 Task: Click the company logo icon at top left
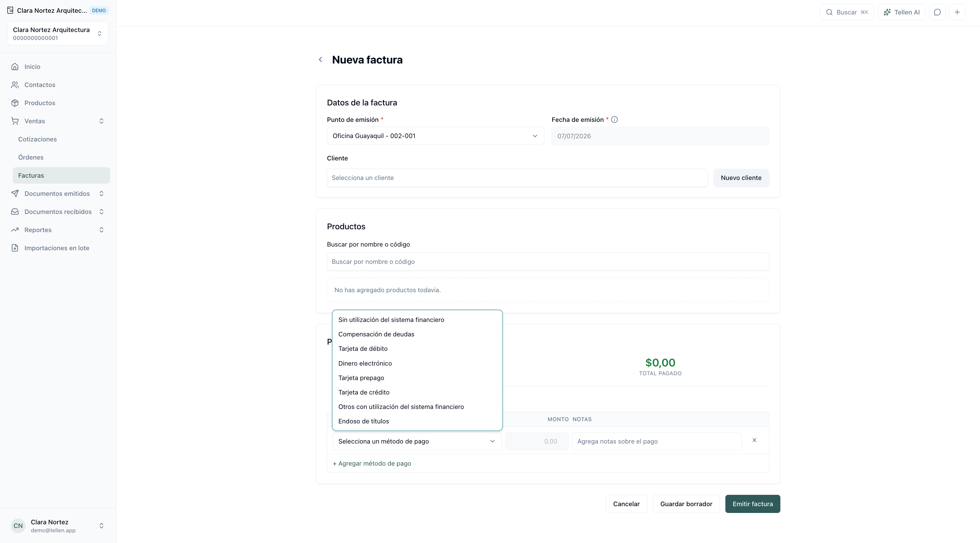tap(10, 10)
